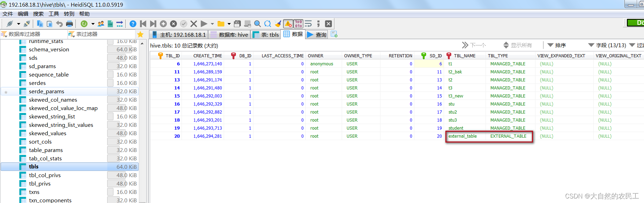Click the external_table name cell

465,136
